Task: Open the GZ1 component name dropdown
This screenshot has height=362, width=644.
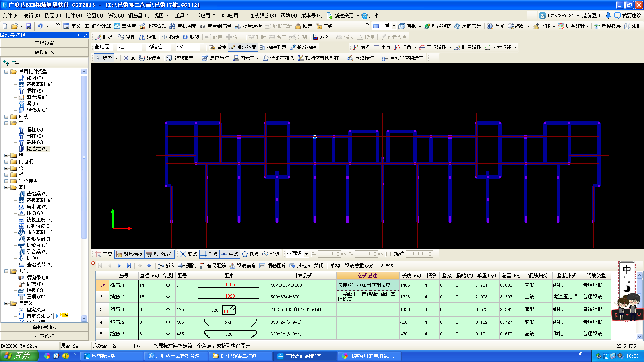Action: (202, 47)
